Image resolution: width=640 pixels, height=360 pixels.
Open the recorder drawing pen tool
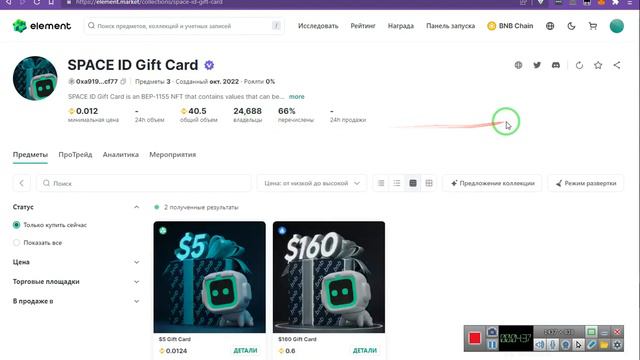pos(591,345)
